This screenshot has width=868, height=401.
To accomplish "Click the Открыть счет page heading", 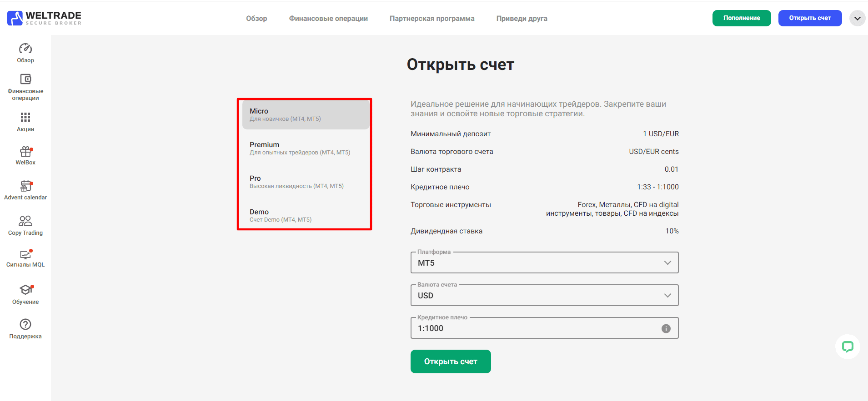I will click(461, 64).
